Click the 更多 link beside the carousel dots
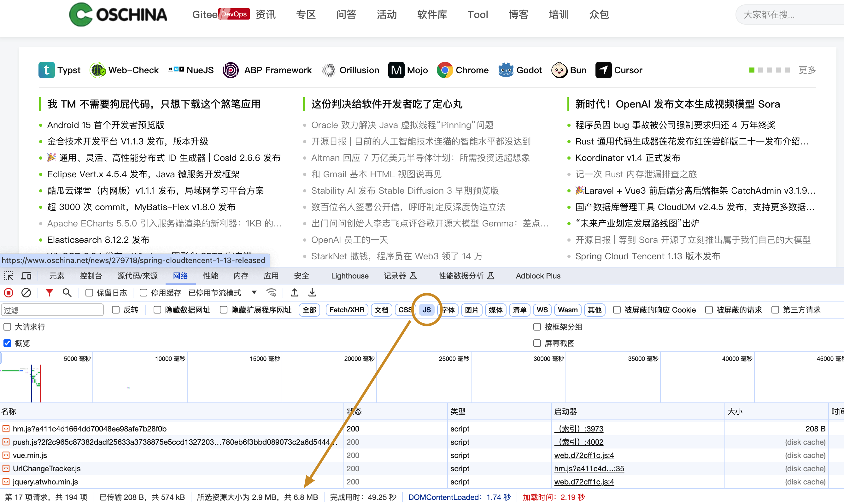This screenshot has height=504, width=844. (807, 70)
